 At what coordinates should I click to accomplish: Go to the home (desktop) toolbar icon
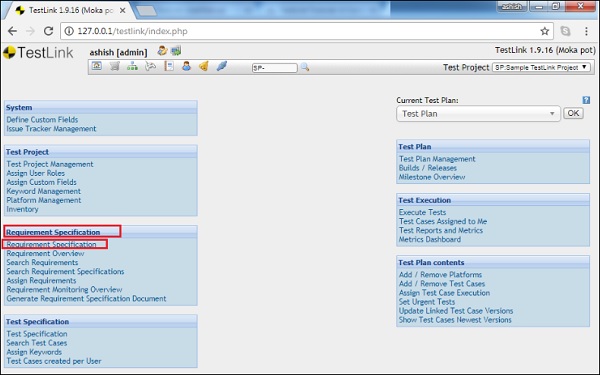[96, 66]
